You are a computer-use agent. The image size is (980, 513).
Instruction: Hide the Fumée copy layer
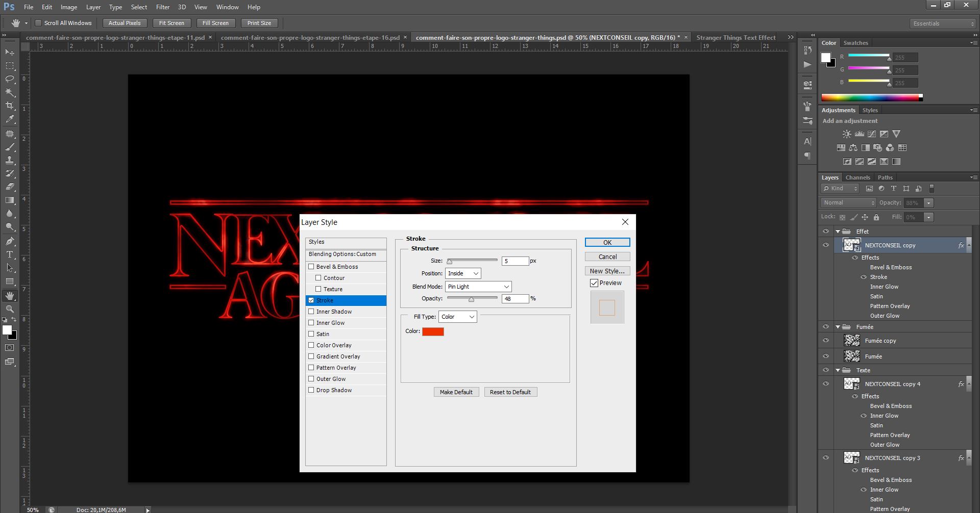pyautogui.click(x=826, y=341)
